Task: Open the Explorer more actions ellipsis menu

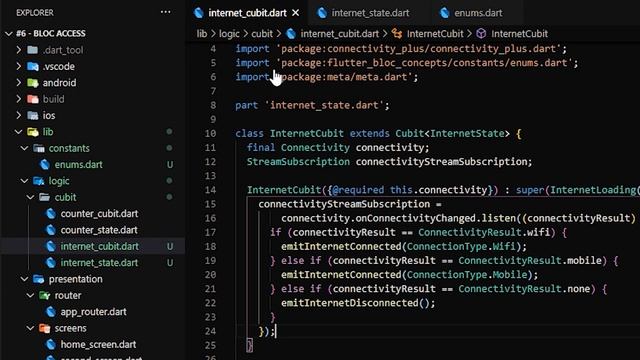Action: (x=165, y=12)
